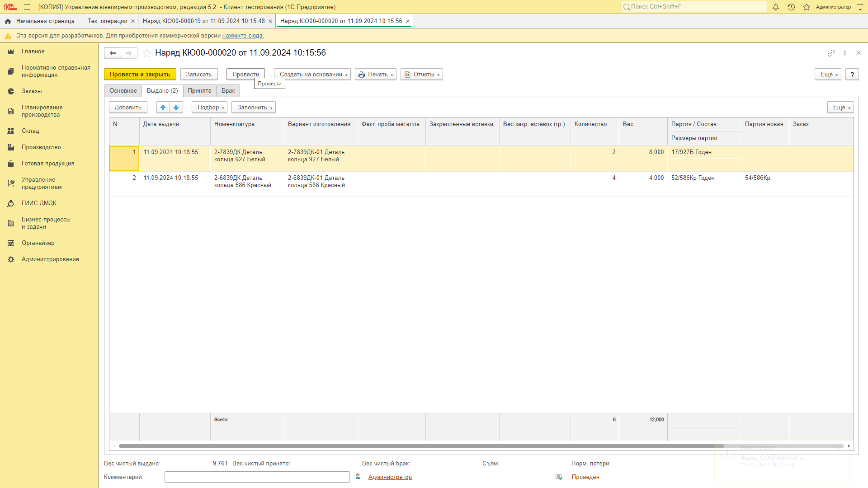Close the document with the X button
Image resolution: width=868 pixels, height=488 pixels.
tap(859, 53)
